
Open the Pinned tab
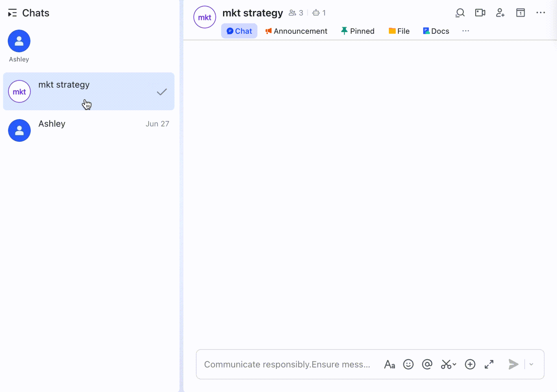tap(357, 31)
